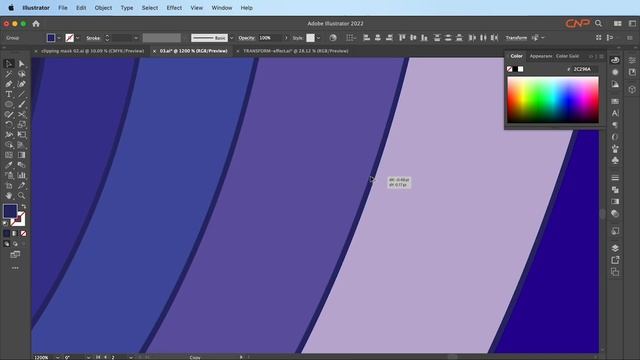Open the Edit Toolbar three-dots menu
The width and height of the screenshot is (640, 360).
pos(15,268)
